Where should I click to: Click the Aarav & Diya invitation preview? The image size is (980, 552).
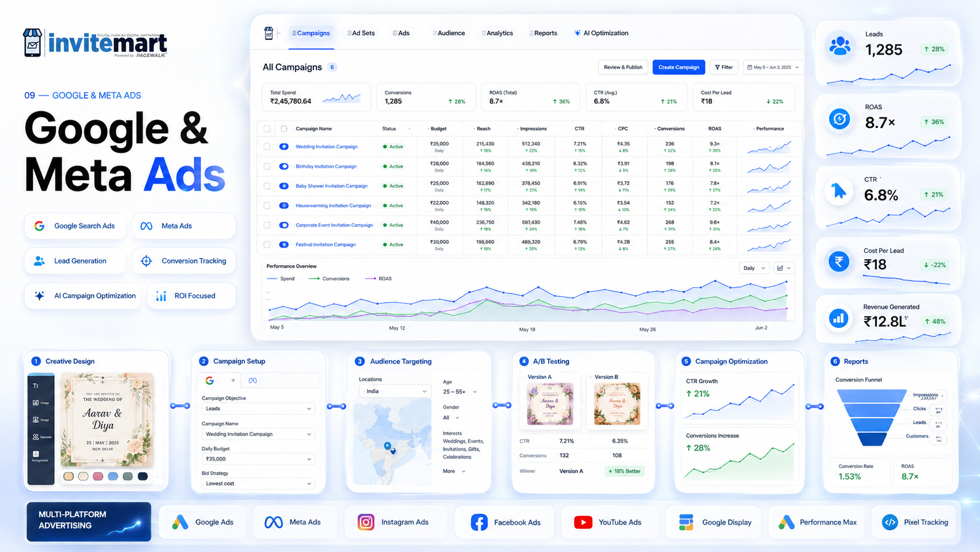coord(107,421)
